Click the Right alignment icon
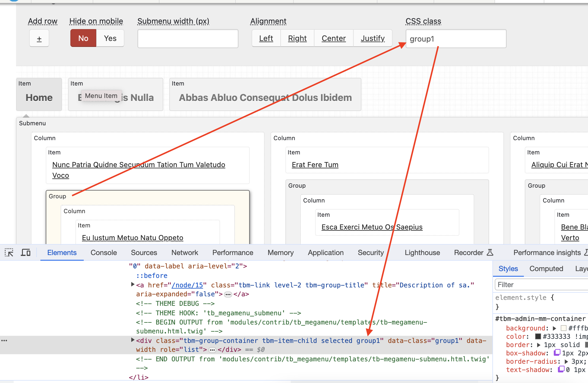The width and height of the screenshot is (588, 383). 297,39
